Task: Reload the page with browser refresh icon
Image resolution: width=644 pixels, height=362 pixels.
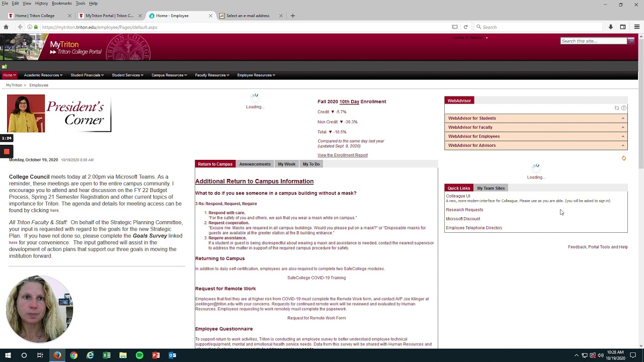Action: [x=465, y=27]
